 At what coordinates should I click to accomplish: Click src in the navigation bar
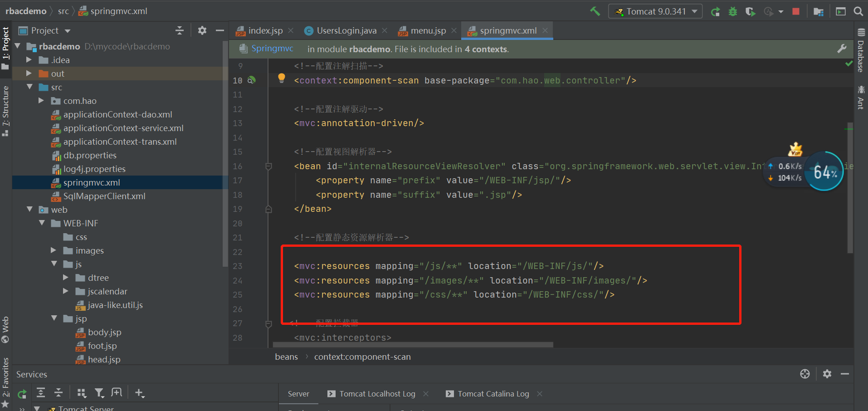point(63,11)
